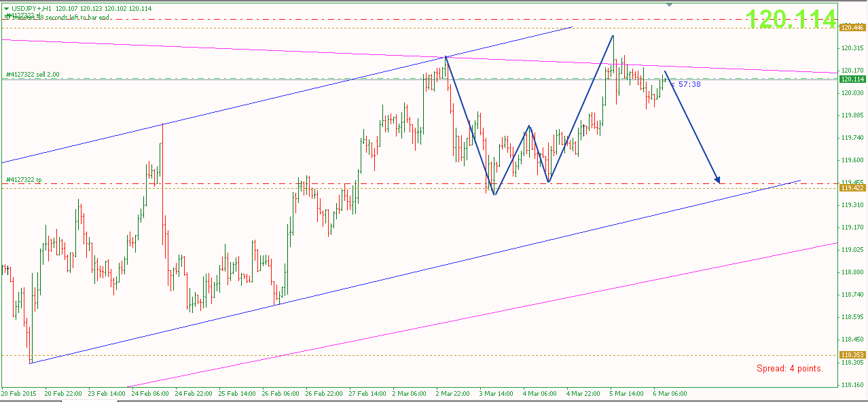Click the USDJPY+,H1 symbol title text
This screenshot has height=402, width=868.
(32, 8)
